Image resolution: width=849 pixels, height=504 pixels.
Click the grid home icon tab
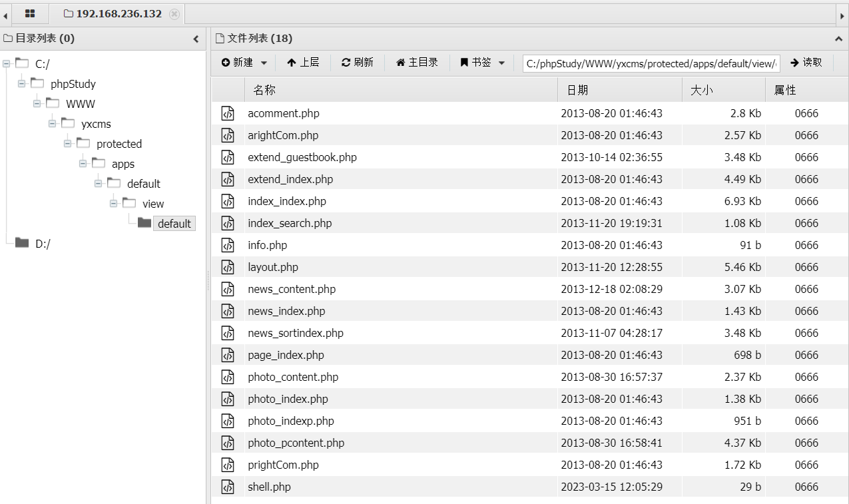[x=30, y=13]
